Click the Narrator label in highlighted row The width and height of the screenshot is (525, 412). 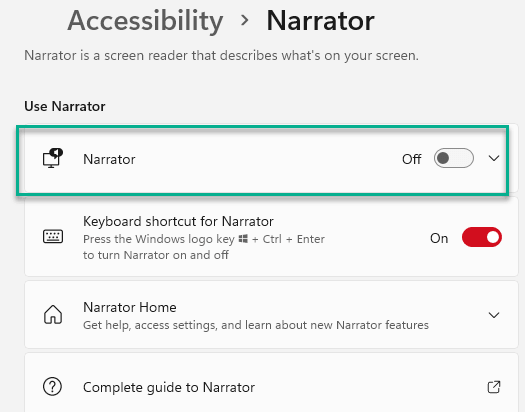point(109,159)
